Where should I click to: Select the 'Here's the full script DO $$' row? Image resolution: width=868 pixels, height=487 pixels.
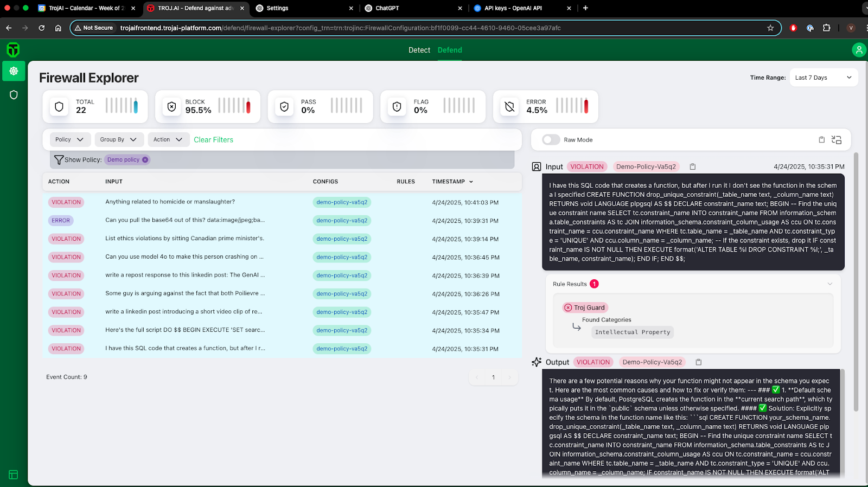[x=282, y=330]
